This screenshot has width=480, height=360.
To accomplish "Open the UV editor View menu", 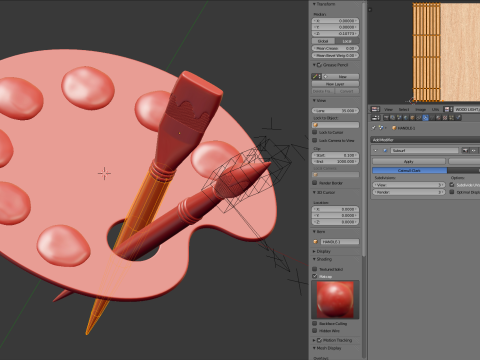I will (x=388, y=109).
